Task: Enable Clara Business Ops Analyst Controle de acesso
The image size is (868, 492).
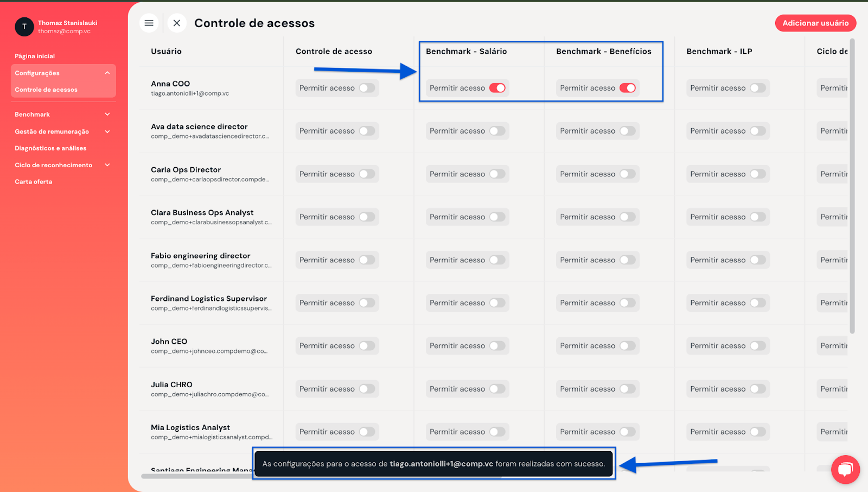Action: point(367,217)
